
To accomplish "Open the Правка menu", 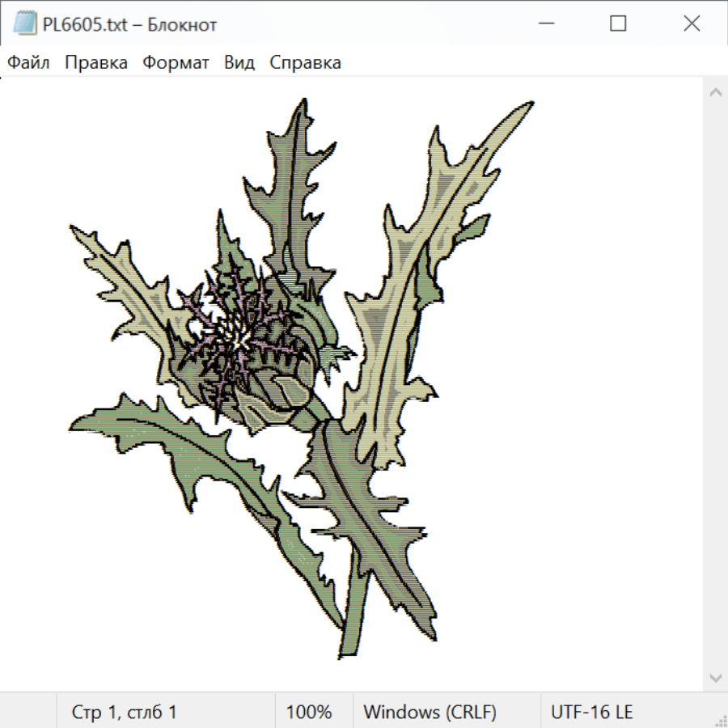I will pyautogui.click(x=96, y=63).
